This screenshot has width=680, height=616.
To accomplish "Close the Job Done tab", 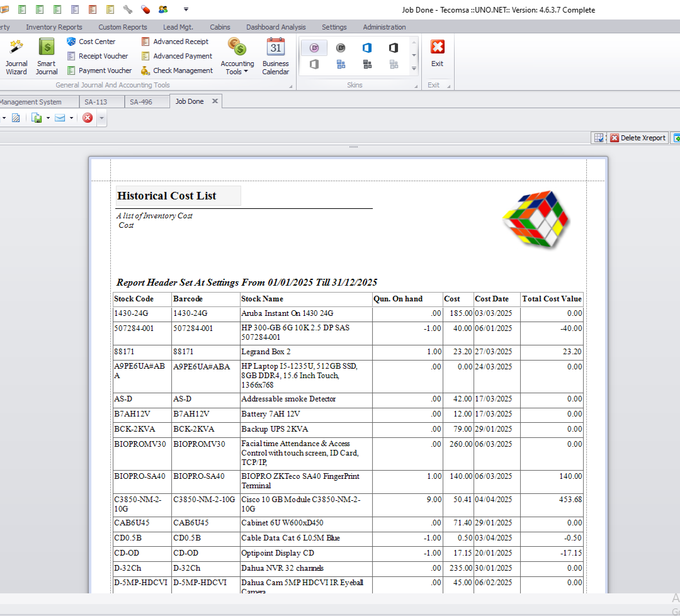I will click(215, 101).
